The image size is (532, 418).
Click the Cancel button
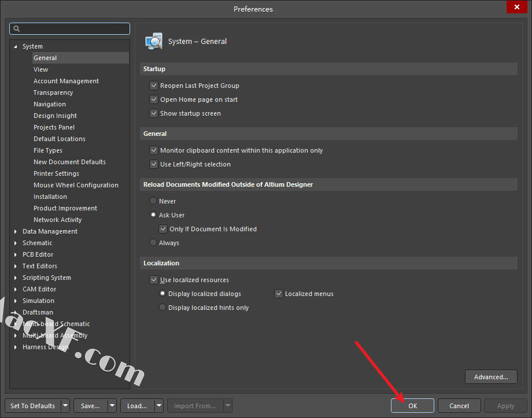point(459,405)
